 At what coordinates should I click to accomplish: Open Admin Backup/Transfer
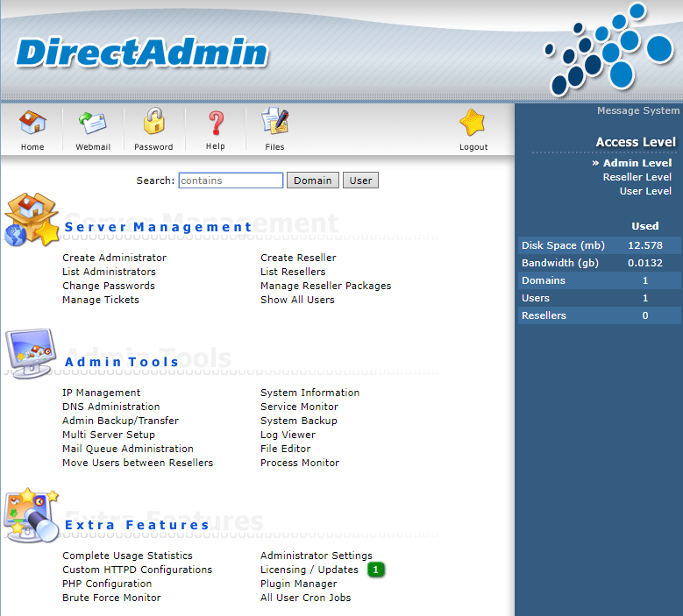click(120, 421)
